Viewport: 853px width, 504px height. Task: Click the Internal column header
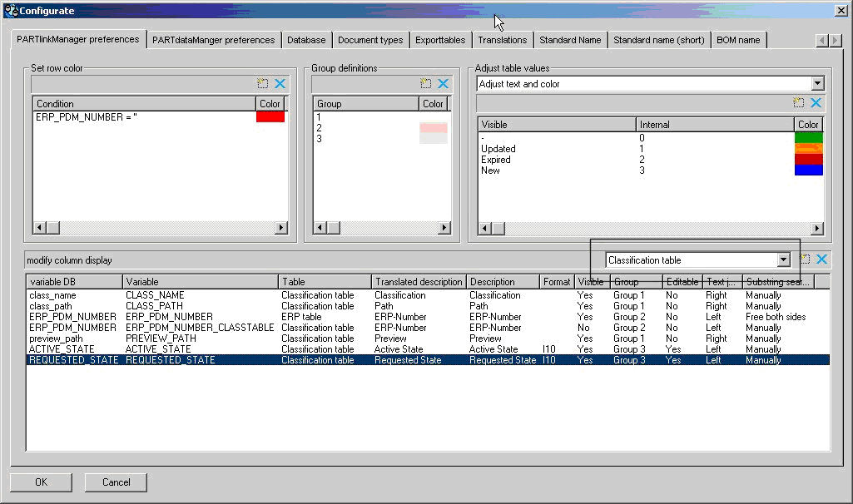coord(715,125)
